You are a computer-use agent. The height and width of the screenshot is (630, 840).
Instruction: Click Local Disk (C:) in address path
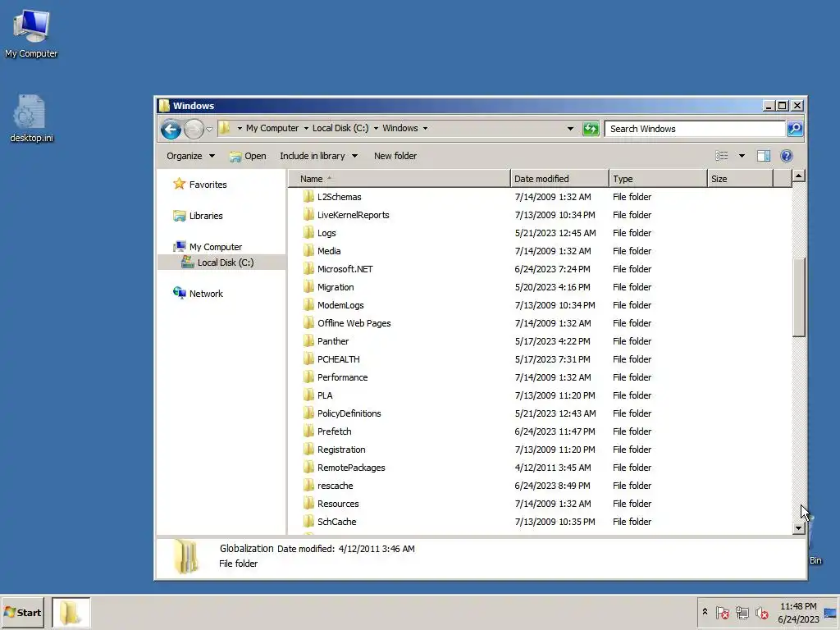click(x=340, y=129)
